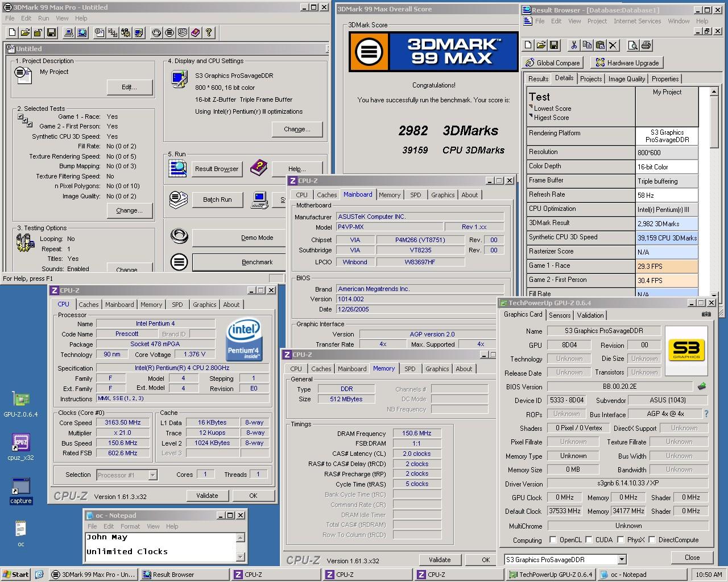Select capture shortcut desktop icon

pos(21,490)
